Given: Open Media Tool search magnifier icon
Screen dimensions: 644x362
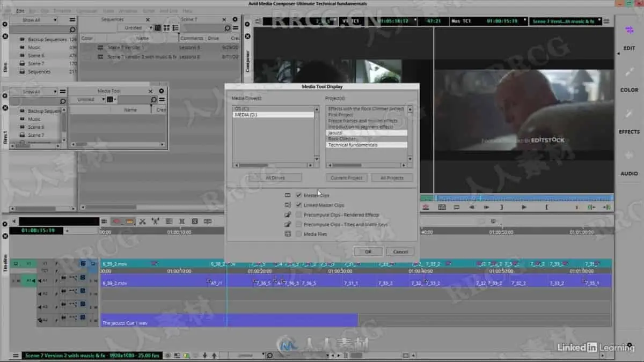Looking at the screenshot, I should tap(153, 100).
